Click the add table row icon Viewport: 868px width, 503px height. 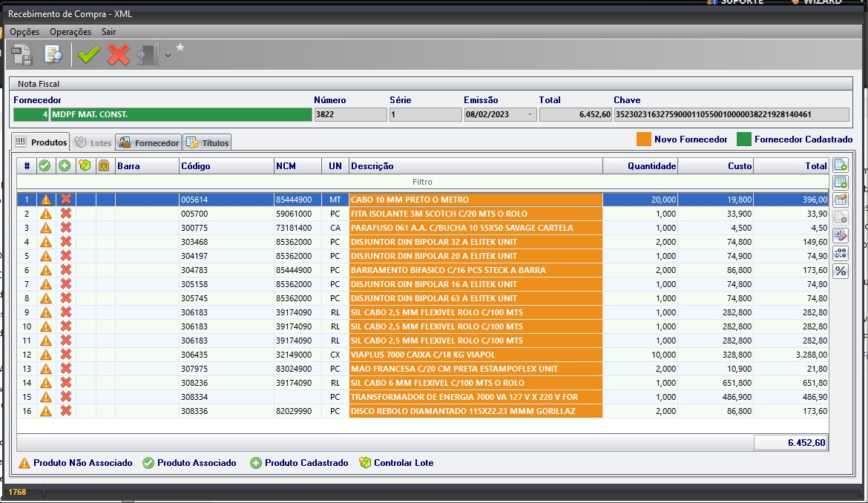tap(841, 183)
